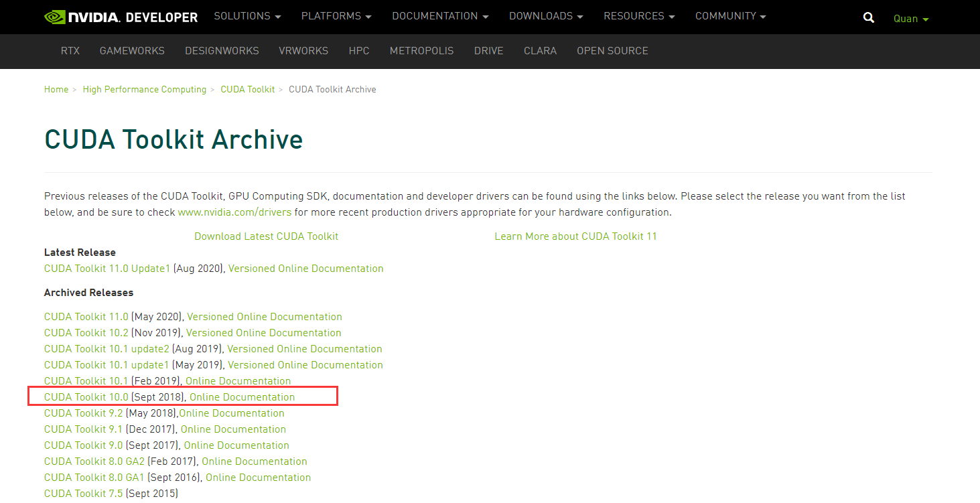Expand the Downloads dropdown menu

click(546, 16)
